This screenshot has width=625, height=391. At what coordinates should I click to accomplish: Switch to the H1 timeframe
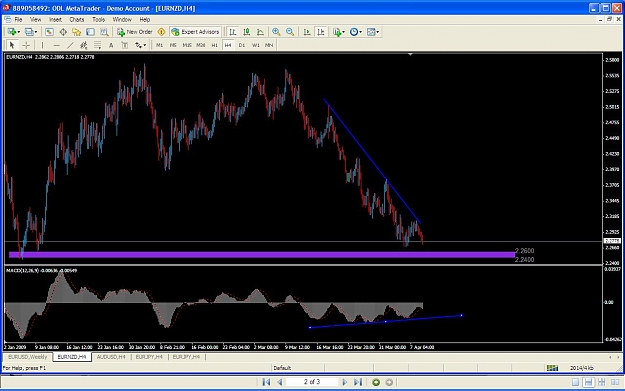tap(214, 45)
